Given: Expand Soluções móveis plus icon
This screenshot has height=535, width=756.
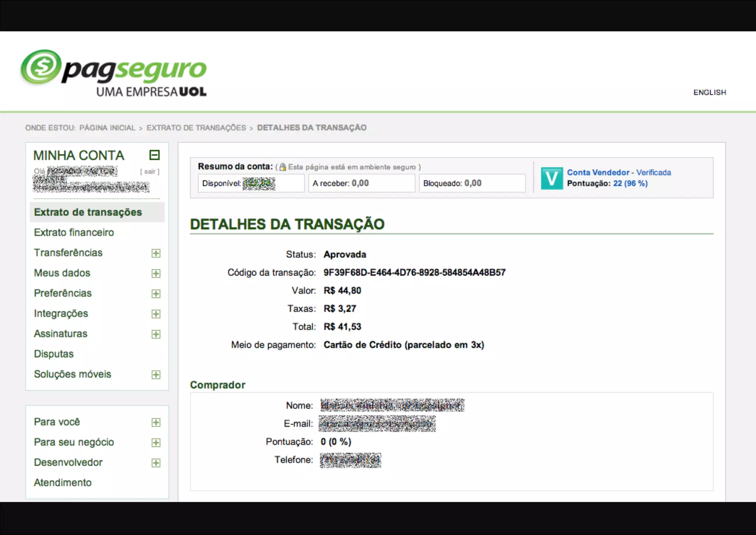Looking at the screenshot, I should tap(156, 375).
